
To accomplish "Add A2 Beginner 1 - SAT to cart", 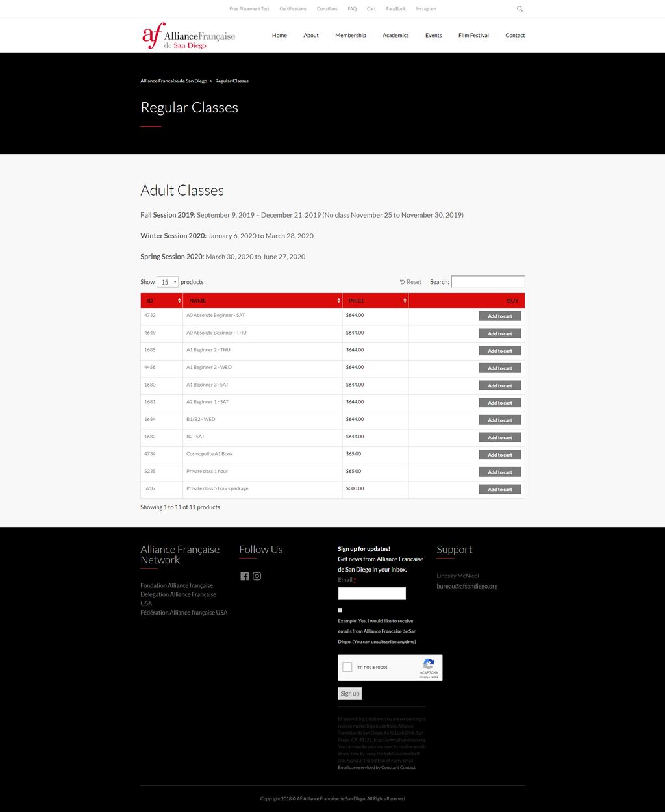I will coord(500,403).
